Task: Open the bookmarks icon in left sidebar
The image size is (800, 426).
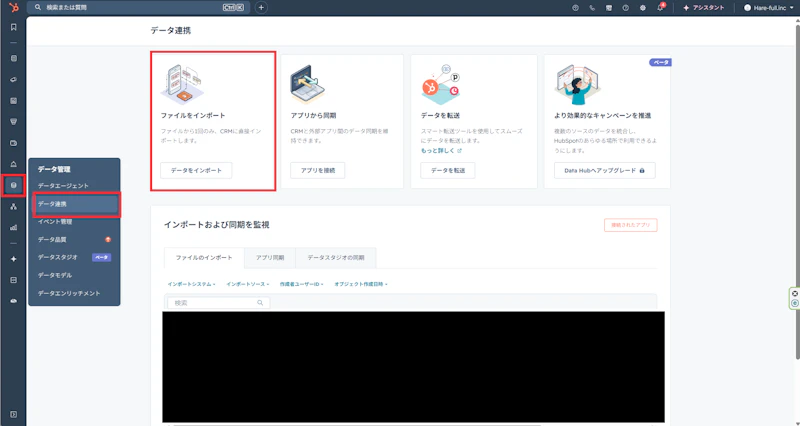Action: 14,27
